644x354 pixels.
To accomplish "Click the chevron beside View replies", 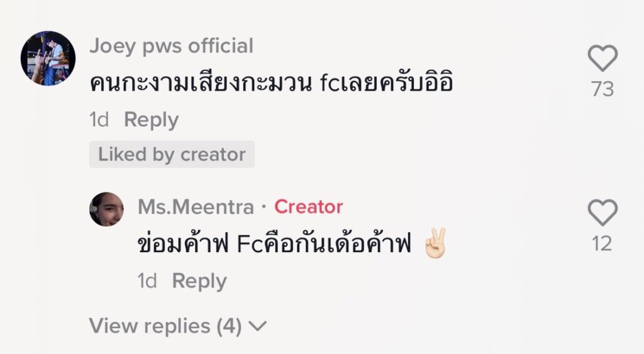I will (258, 326).
